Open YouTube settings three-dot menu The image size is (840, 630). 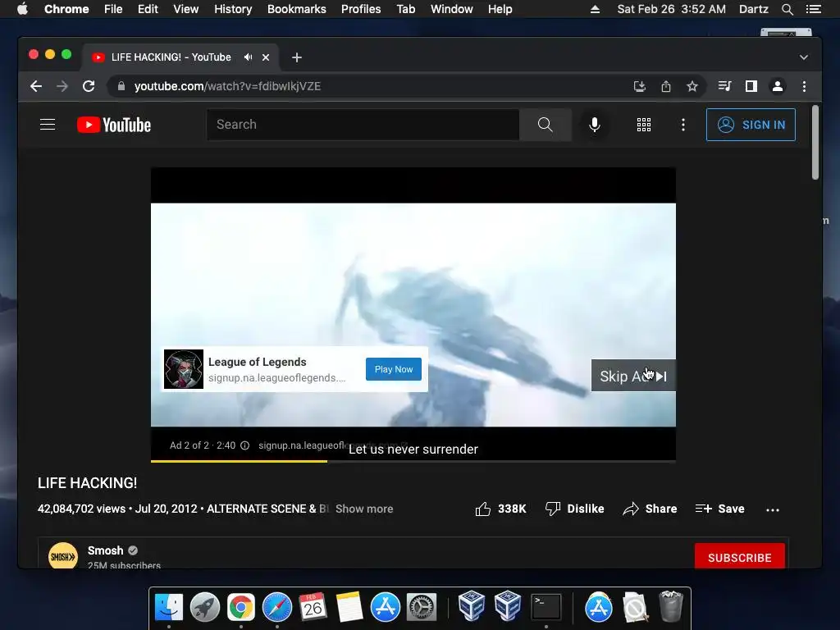coord(682,125)
